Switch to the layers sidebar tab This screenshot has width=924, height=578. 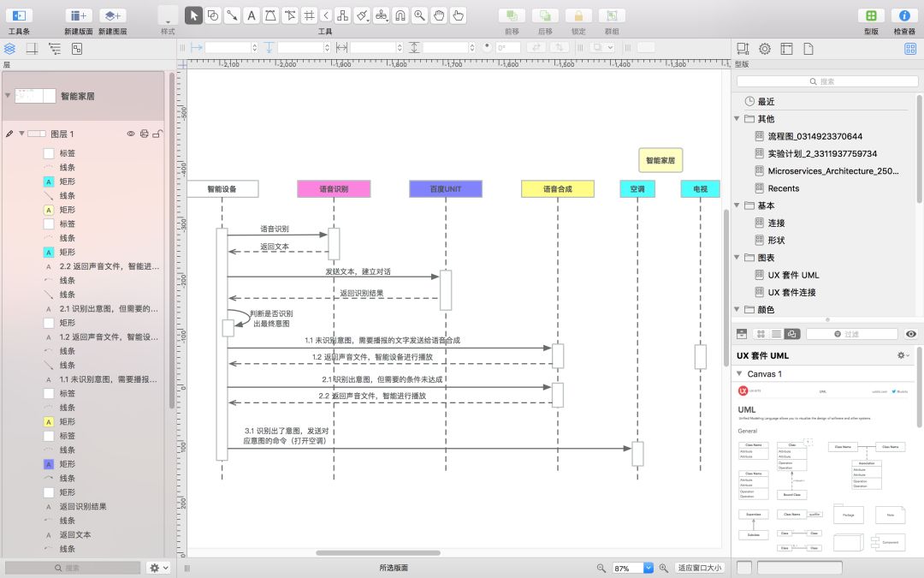(10, 49)
